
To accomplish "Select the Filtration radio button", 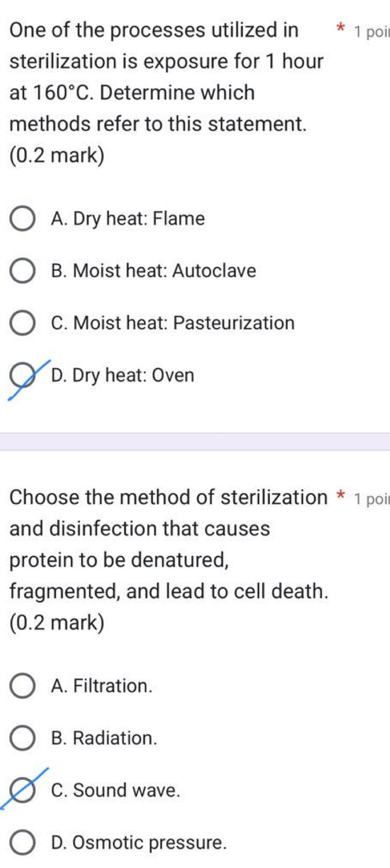I will [22, 687].
